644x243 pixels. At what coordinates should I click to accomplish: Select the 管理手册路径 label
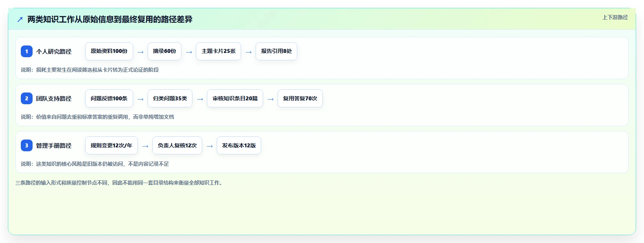(54, 145)
